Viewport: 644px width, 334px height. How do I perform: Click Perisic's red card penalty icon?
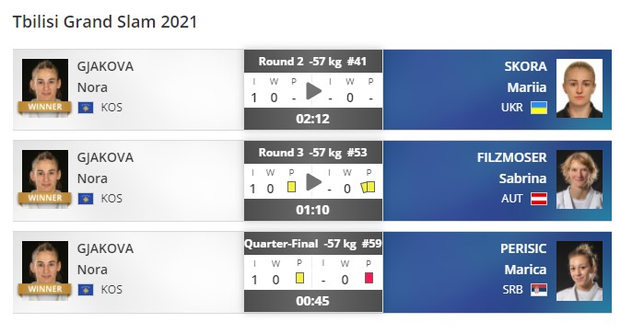pos(369,278)
